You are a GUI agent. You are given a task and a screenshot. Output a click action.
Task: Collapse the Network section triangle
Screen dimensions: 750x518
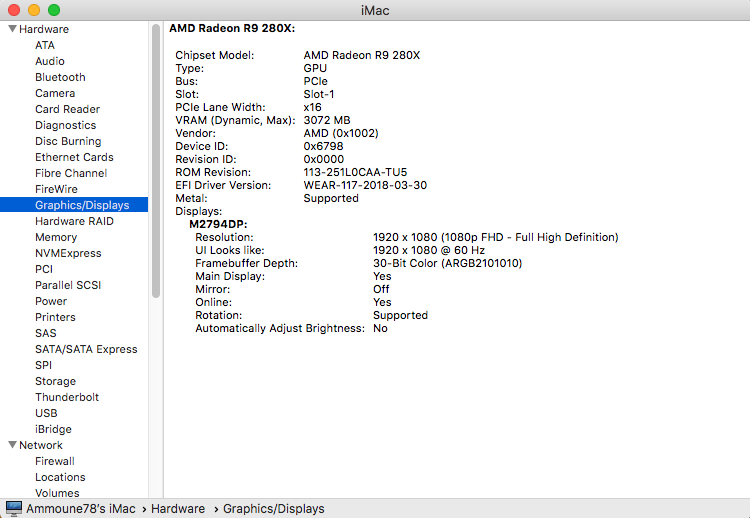13,445
